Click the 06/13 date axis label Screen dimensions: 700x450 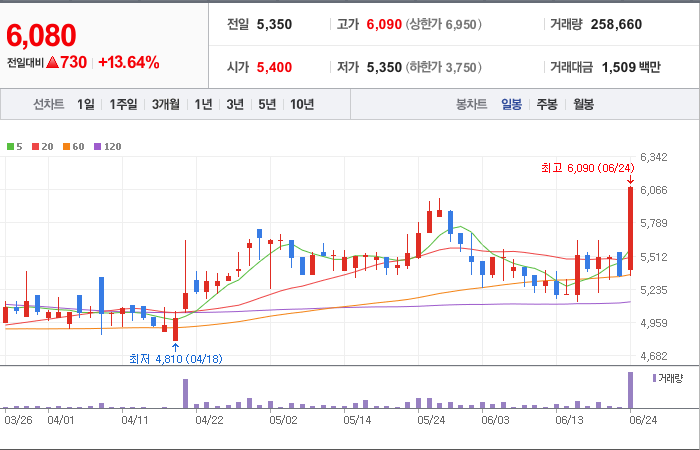tap(569, 421)
